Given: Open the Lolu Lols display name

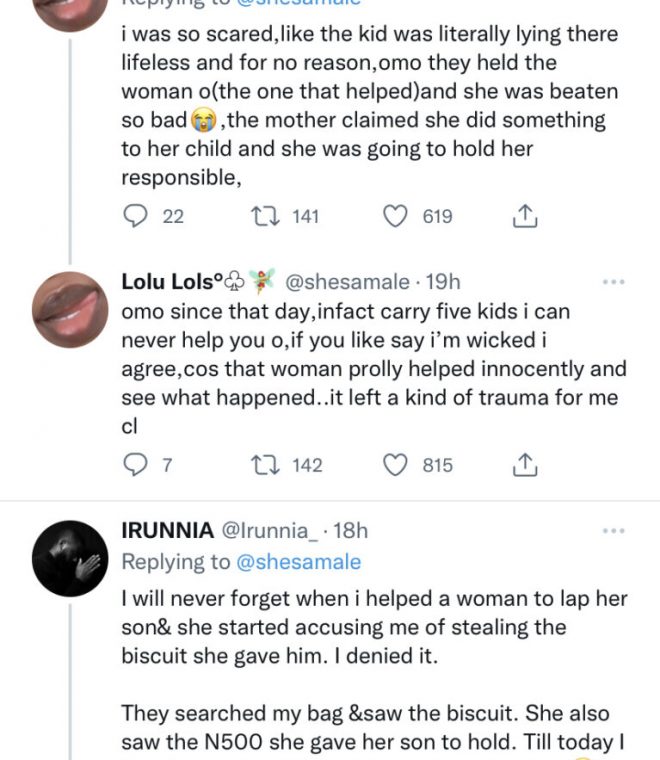Looking at the screenshot, I should pyautogui.click(x=167, y=282).
